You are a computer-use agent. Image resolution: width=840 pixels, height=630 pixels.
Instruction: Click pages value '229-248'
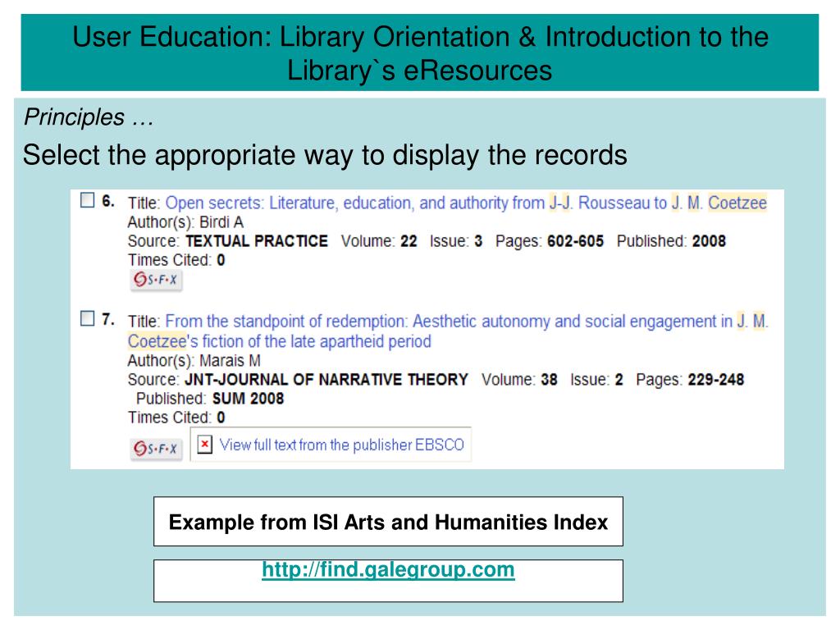pyautogui.click(x=715, y=379)
